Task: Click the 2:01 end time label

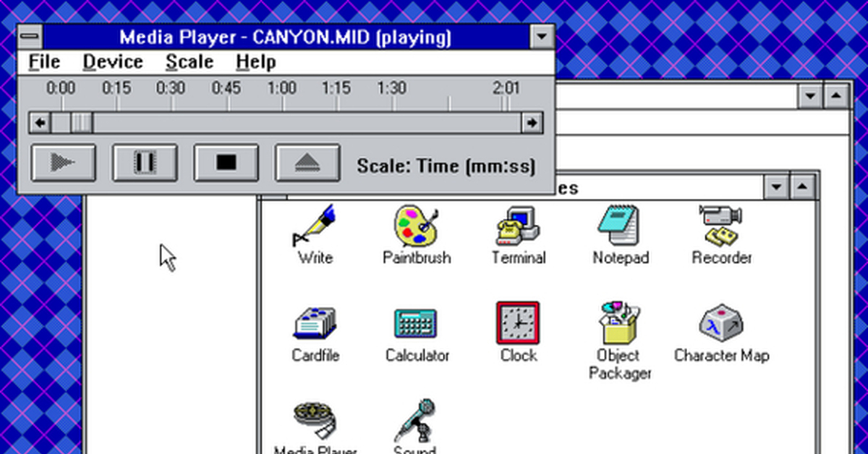Action: point(506,89)
